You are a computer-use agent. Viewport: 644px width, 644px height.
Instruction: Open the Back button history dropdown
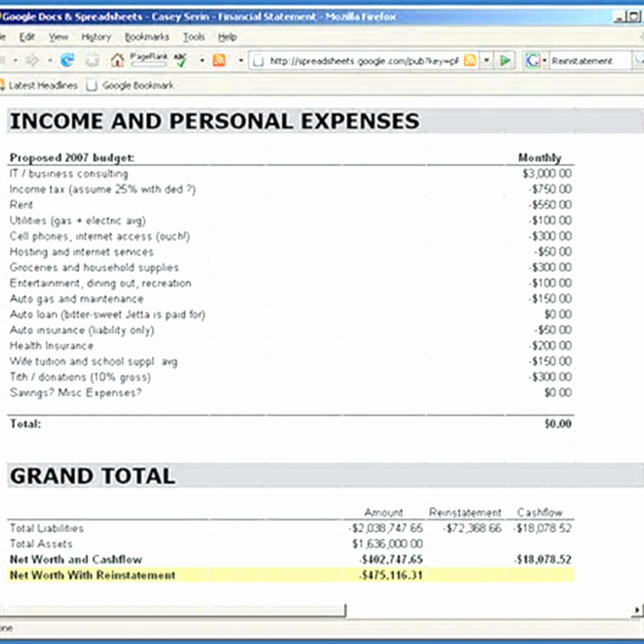click(17, 59)
